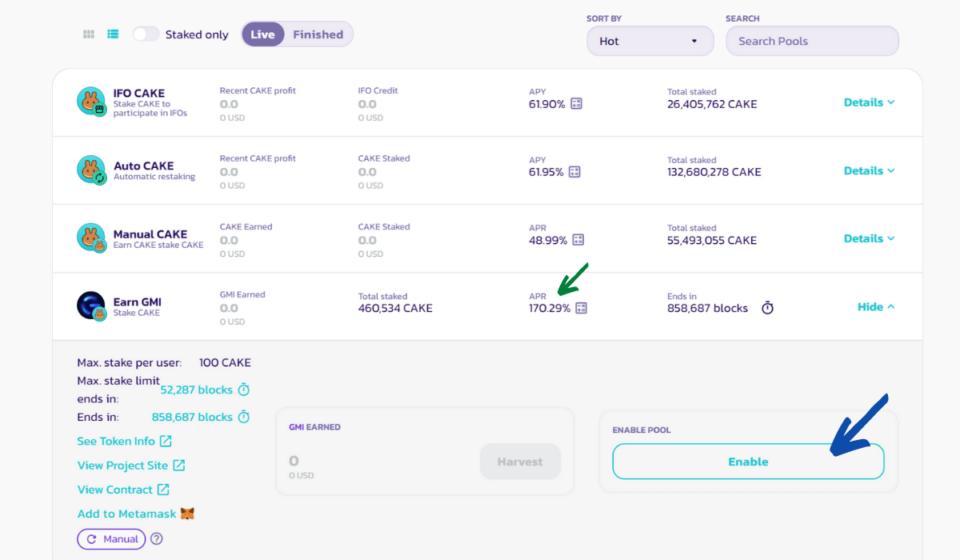Open ROI calculator for IFO CAKE APY
Viewport: 960px width, 560px height.
pyautogui.click(x=576, y=104)
